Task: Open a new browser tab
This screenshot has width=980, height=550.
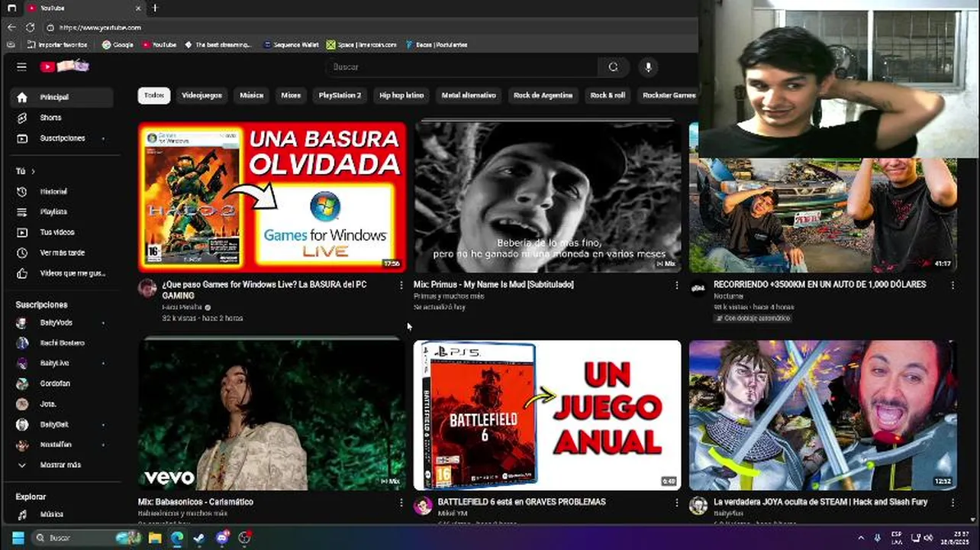Action: 154,8
